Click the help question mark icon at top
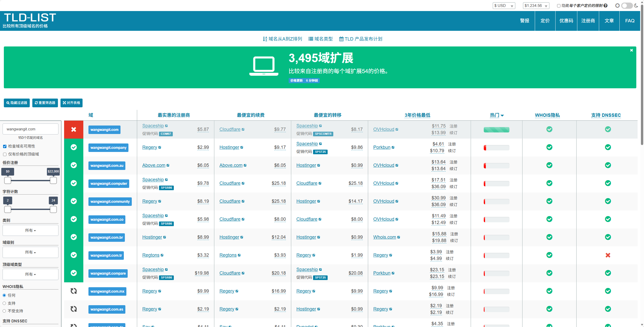 point(606,6)
